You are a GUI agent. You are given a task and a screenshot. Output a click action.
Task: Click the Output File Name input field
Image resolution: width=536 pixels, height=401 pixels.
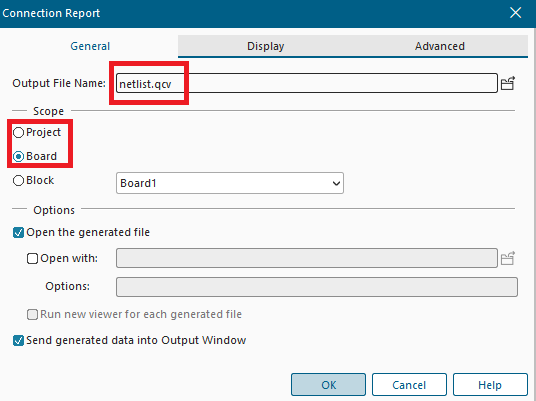click(307, 83)
